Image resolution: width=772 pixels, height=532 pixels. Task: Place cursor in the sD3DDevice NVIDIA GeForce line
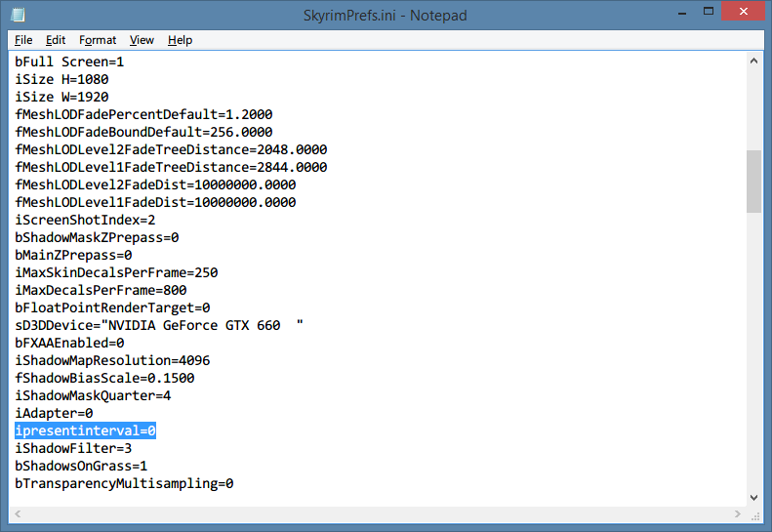click(156, 325)
